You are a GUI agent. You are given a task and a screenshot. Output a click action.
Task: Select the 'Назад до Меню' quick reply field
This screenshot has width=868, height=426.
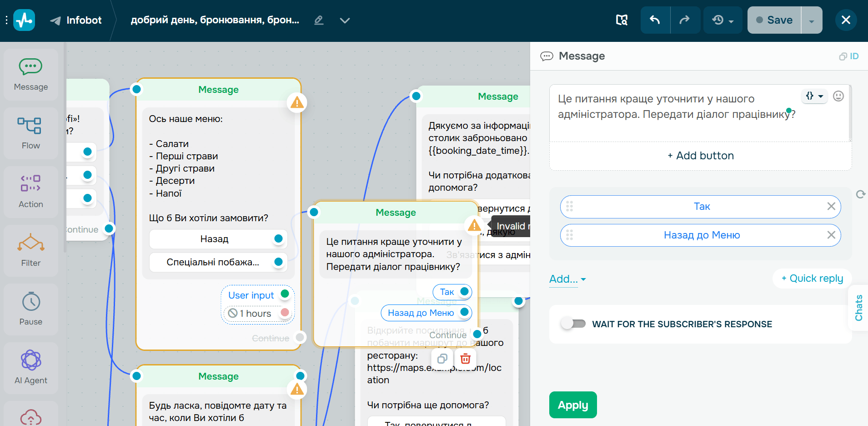pyautogui.click(x=701, y=235)
